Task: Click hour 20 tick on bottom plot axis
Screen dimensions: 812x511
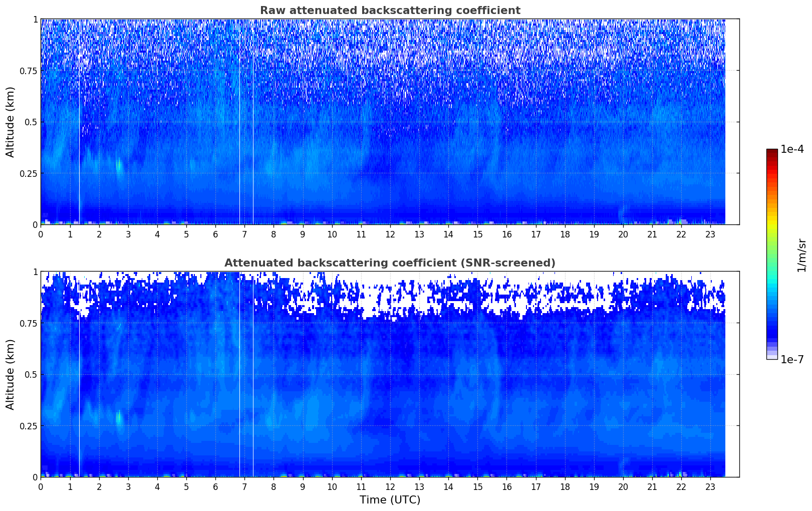Action: coord(623,486)
